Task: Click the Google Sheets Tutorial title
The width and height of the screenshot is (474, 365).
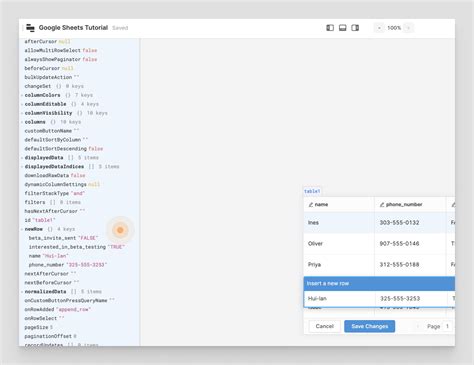Action: click(73, 28)
